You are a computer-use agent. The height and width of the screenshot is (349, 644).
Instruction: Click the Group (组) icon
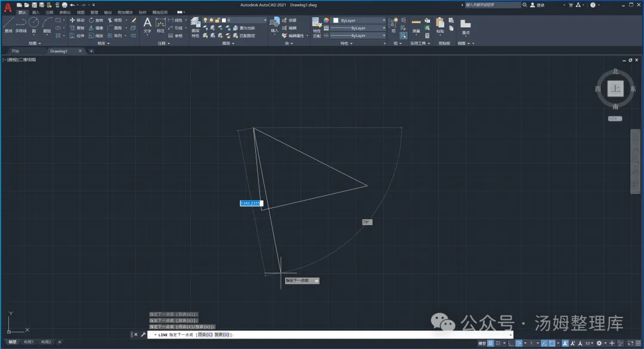click(394, 25)
